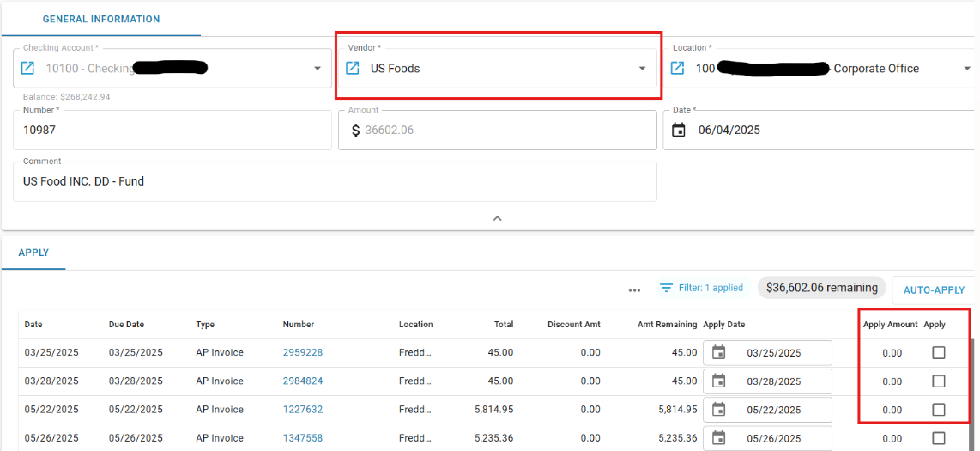Click the Apply Amount column header

click(891, 325)
